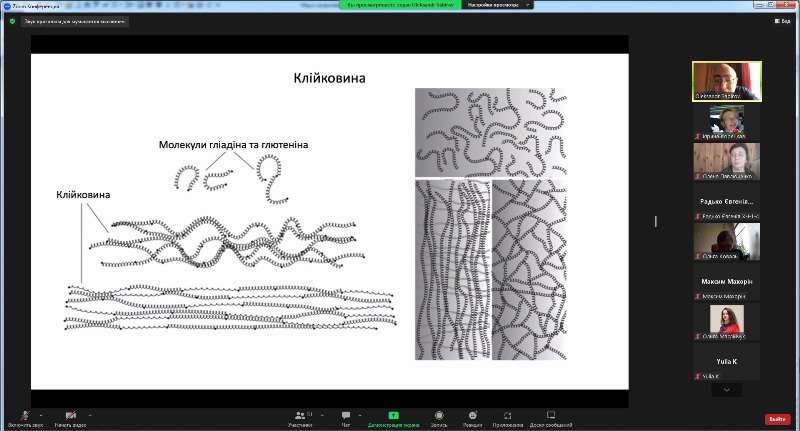Viewport: 800px width, 431px height.
Task: Select the woman in red participant thumbnail
Action: point(727,321)
